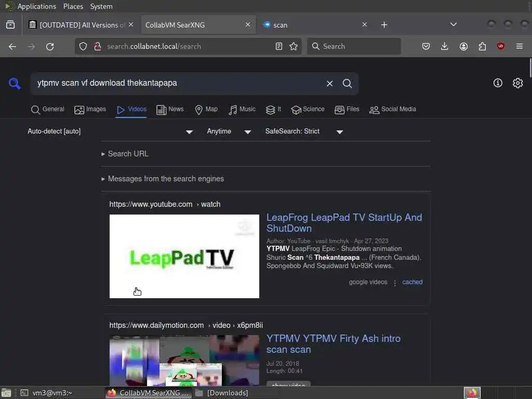Screen dimensions: 532x399
Task: Click the Firty Ash video thumbnail
Action: (x=184, y=361)
